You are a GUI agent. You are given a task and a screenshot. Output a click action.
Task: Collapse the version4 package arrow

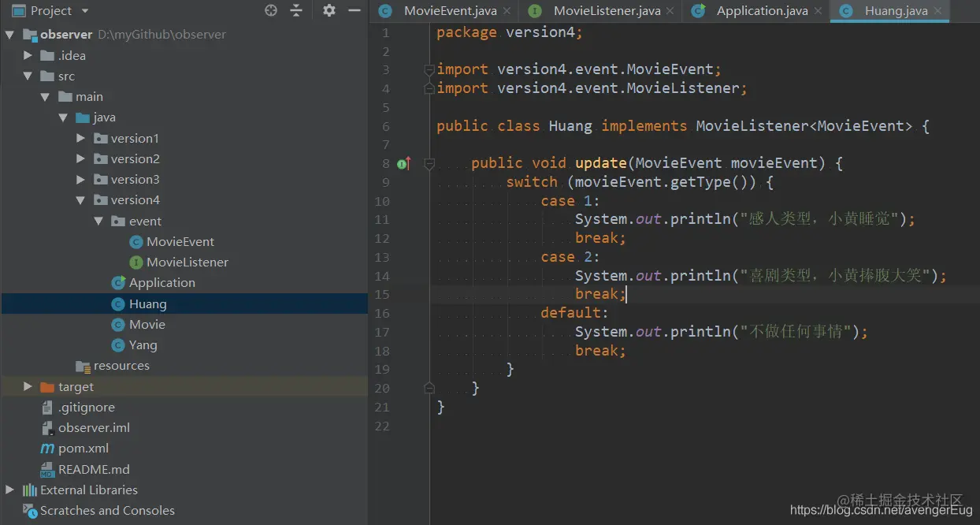coord(80,200)
